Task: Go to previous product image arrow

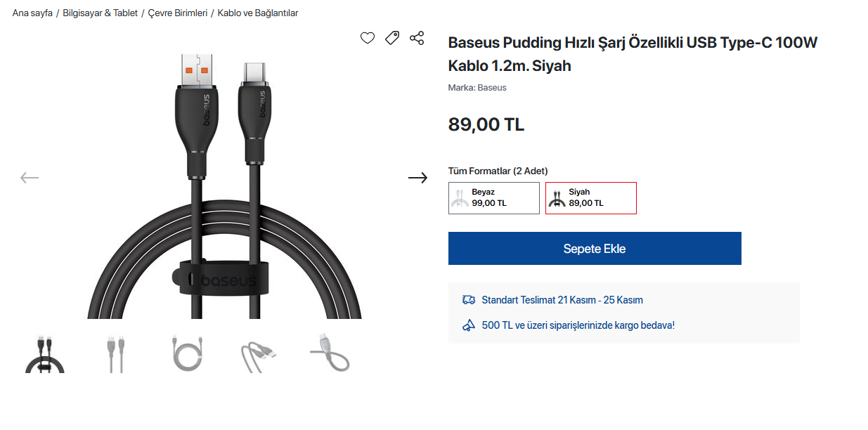Action: tap(30, 178)
